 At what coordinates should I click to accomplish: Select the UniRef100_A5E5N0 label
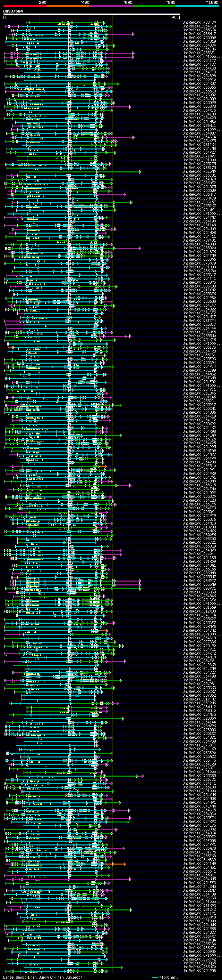[x=199, y=172]
